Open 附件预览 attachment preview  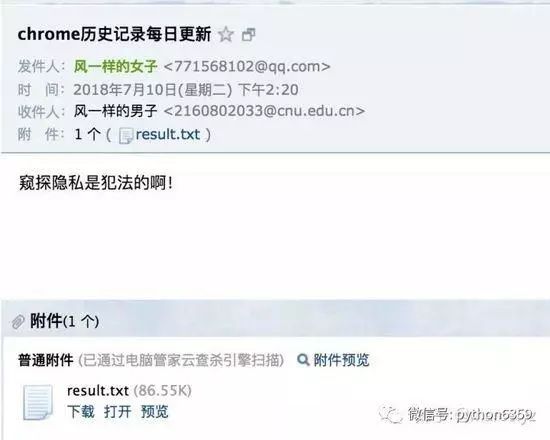tap(341, 360)
